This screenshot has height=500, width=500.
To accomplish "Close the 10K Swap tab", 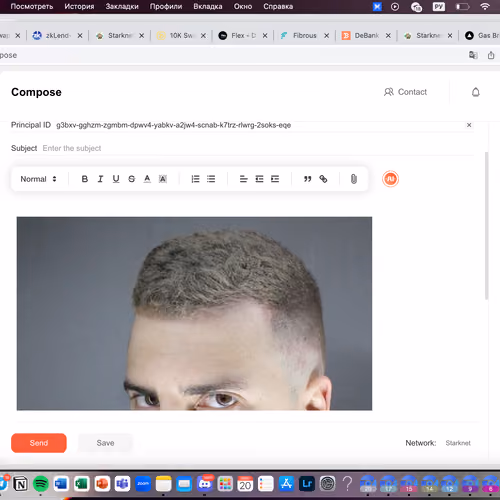I will tap(203, 36).
